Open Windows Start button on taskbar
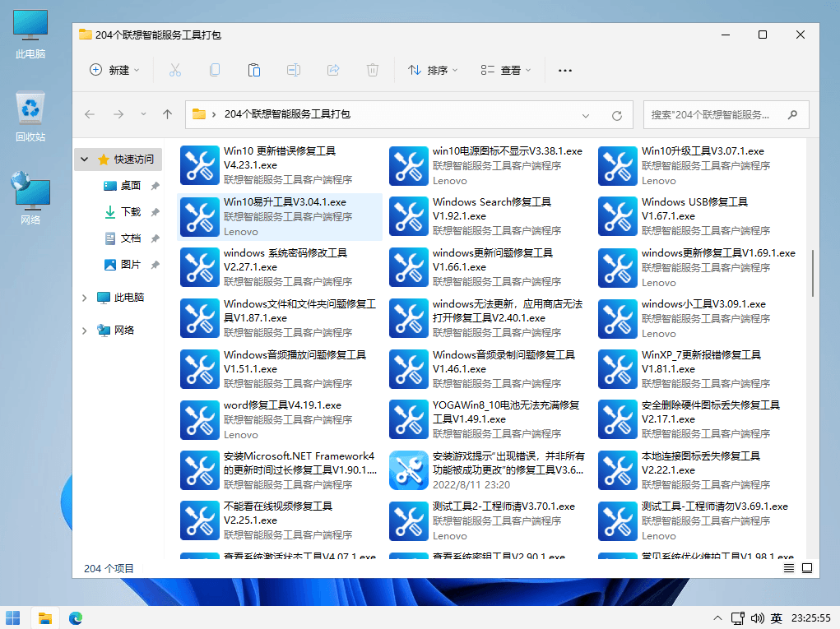The height and width of the screenshot is (629, 840). tap(13, 617)
